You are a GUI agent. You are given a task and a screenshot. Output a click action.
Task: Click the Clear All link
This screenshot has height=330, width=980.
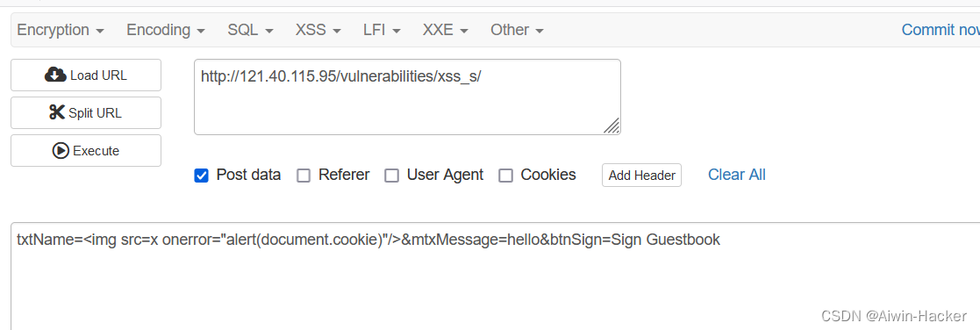point(737,175)
